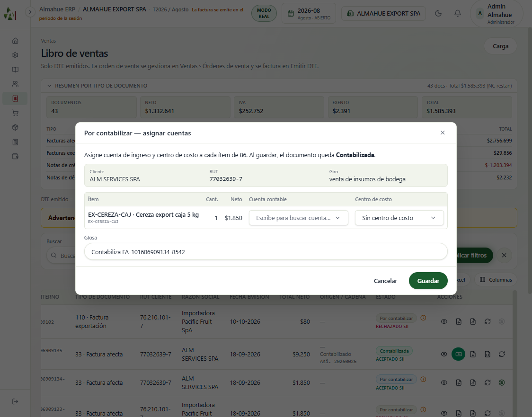Click the Carga button

[500, 46]
